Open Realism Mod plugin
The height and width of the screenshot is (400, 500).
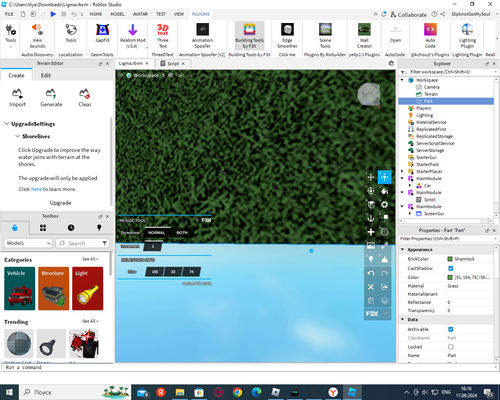[x=133, y=36]
